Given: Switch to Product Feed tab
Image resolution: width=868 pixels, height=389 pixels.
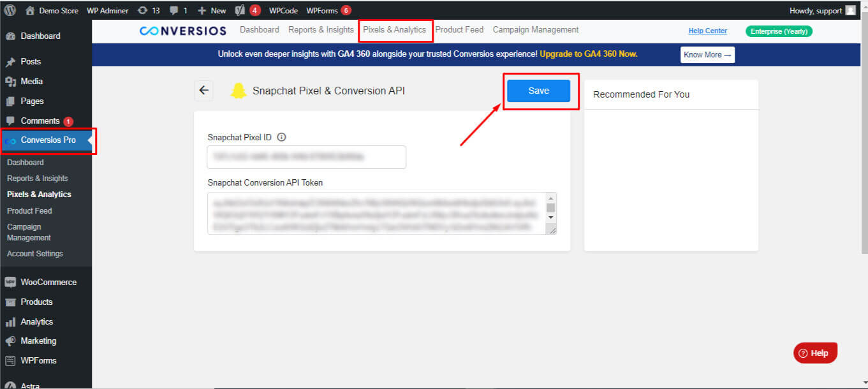Looking at the screenshot, I should pyautogui.click(x=459, y=30).
